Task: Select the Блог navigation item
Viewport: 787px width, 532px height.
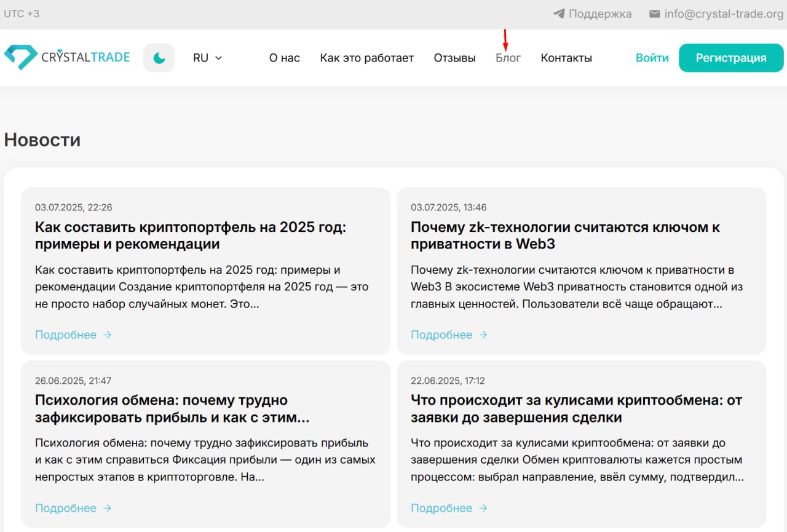Action: point(508,58)
